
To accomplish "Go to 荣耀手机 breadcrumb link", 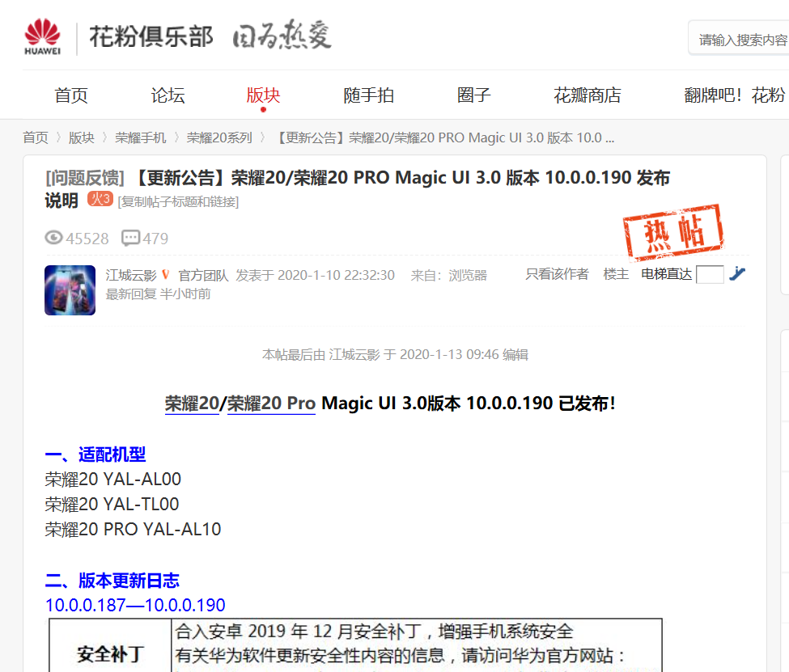I will [140, 137].
